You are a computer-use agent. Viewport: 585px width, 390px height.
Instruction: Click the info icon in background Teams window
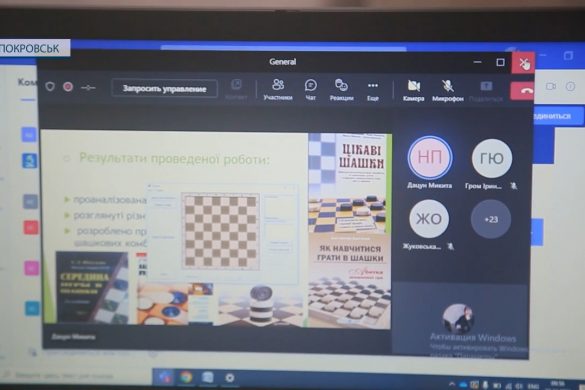(x=570, y=87)
